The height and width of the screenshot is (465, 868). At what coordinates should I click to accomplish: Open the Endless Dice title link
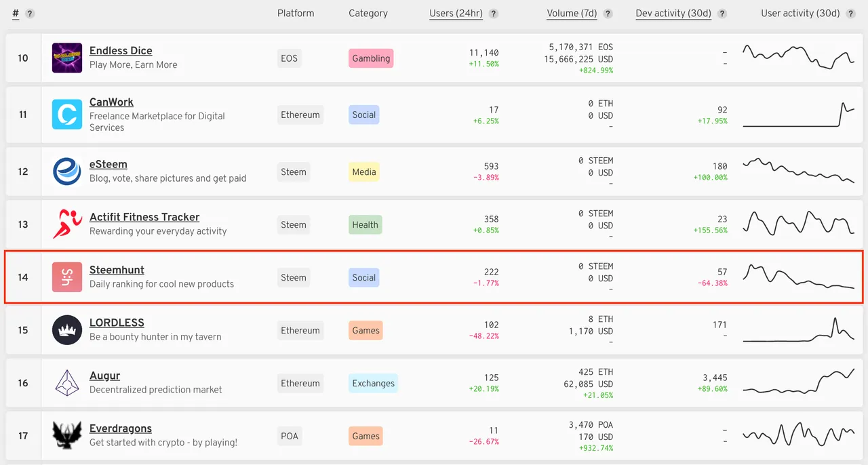(121, 51)
